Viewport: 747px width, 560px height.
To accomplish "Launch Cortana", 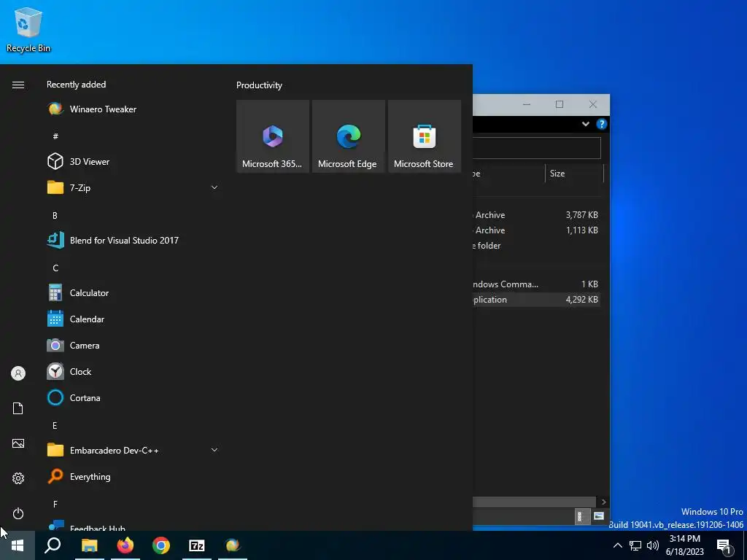I will [x=133, y=397].
